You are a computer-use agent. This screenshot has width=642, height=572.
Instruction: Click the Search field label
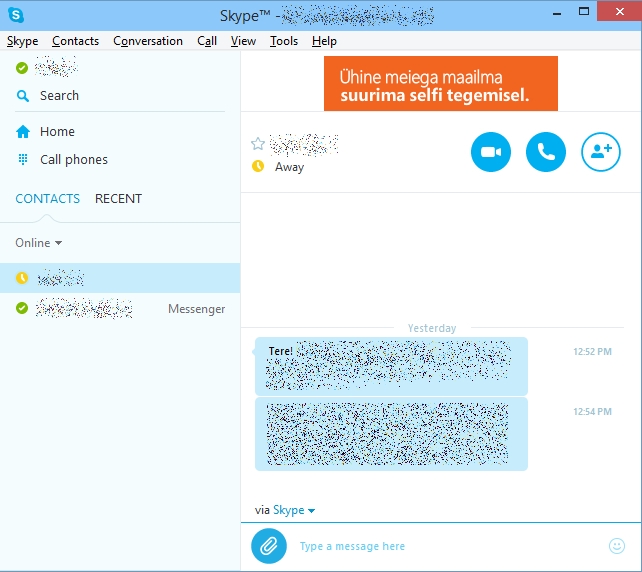click(59, 95)
